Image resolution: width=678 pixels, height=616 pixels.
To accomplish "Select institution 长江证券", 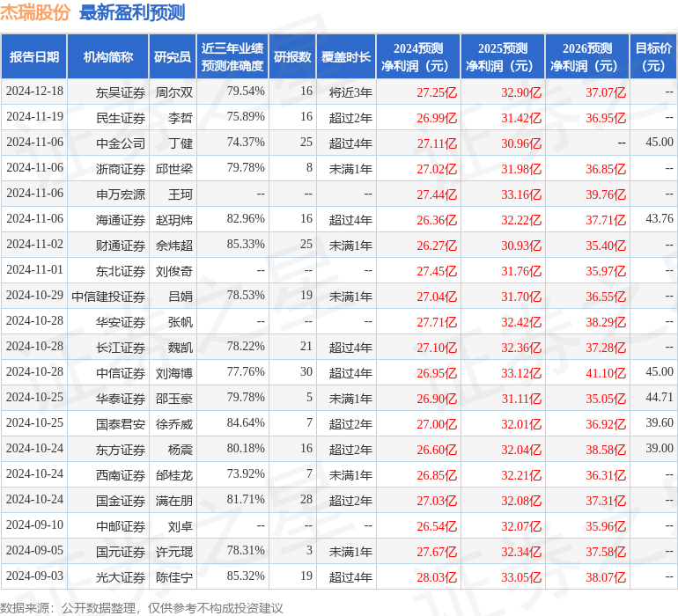I will [121, 348].
